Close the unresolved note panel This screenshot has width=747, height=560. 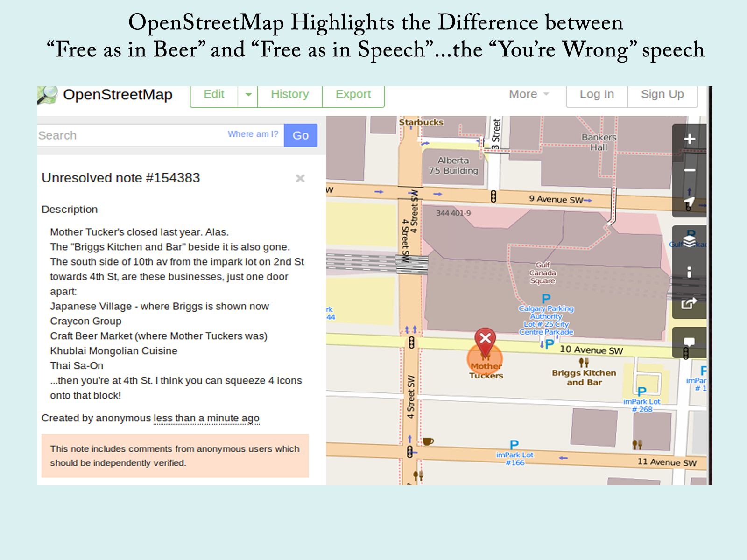tap(300, 178)
